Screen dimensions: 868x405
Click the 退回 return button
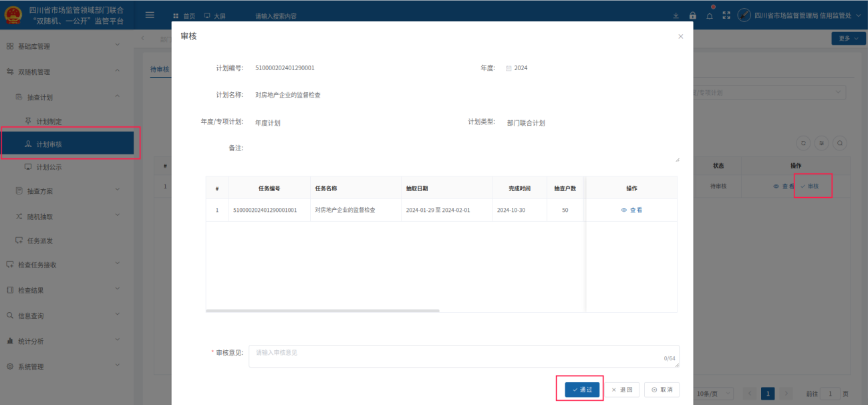pos(622,390)
